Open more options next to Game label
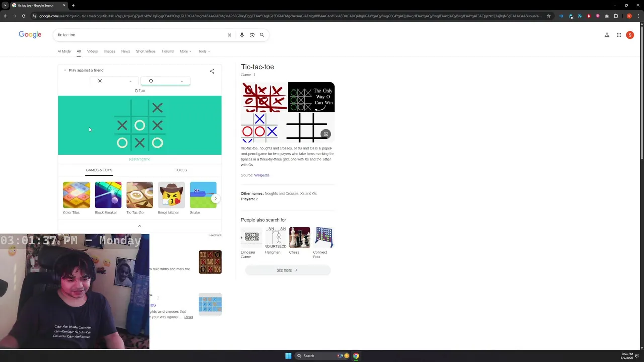The width and height of the screenshot is (644, 362). point(255,74)
